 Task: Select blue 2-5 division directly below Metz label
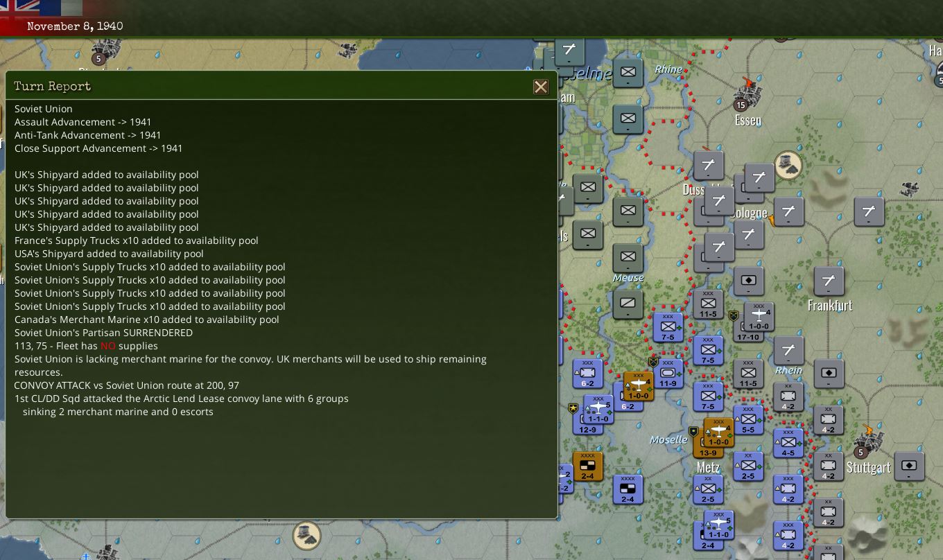pyautogui.click(x=708, y=489)
